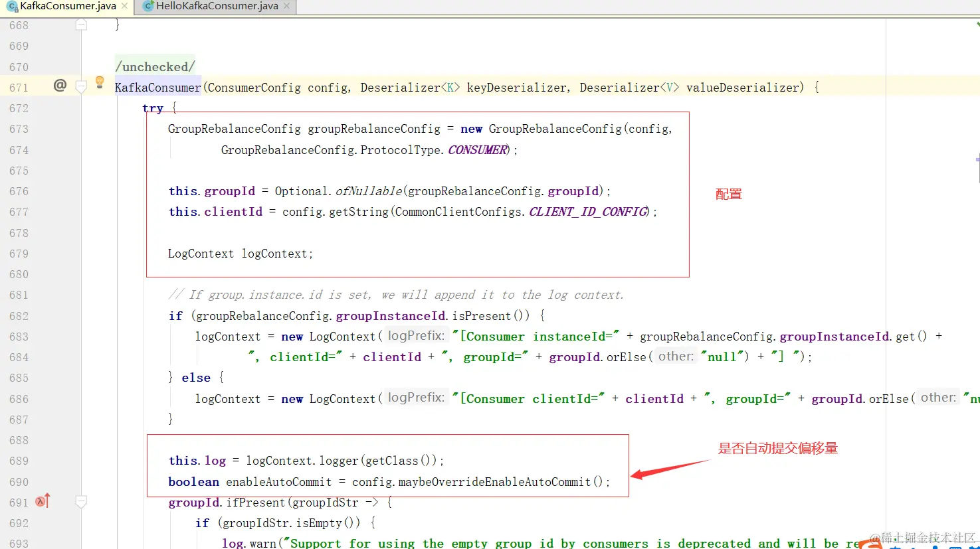Viewport: 980px width, 549px height.
Task: Click the other: parameter hint on line 684
Action: point(676,356)
